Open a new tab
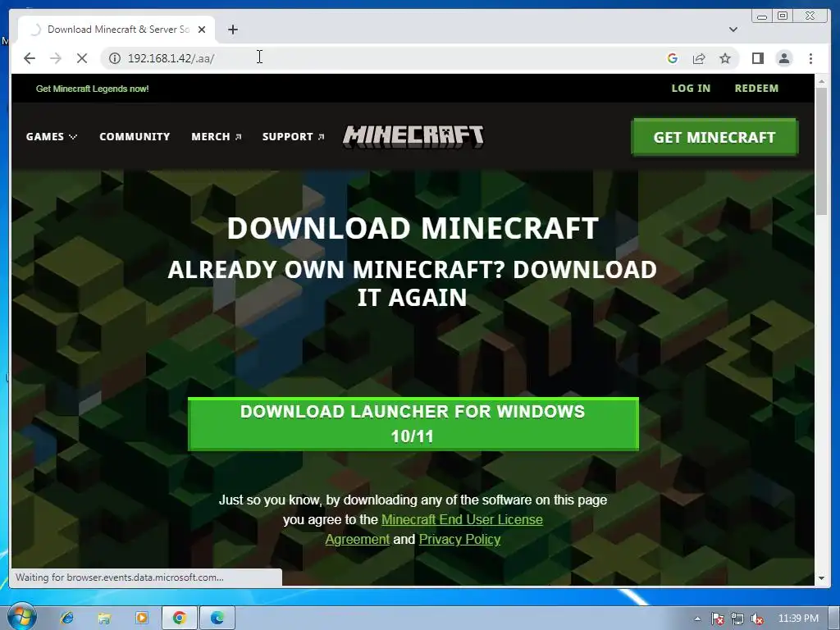840x630 pixels. click(x=232, y=30)
